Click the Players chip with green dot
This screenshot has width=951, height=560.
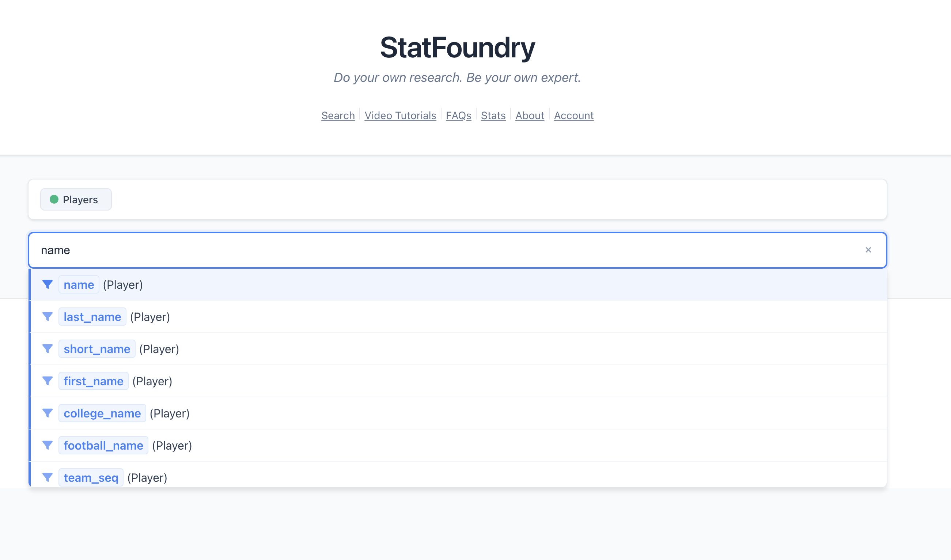tap(76, 199)
